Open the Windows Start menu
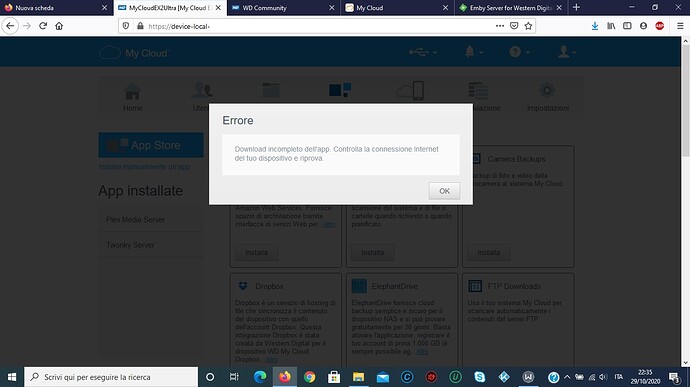 12,377
